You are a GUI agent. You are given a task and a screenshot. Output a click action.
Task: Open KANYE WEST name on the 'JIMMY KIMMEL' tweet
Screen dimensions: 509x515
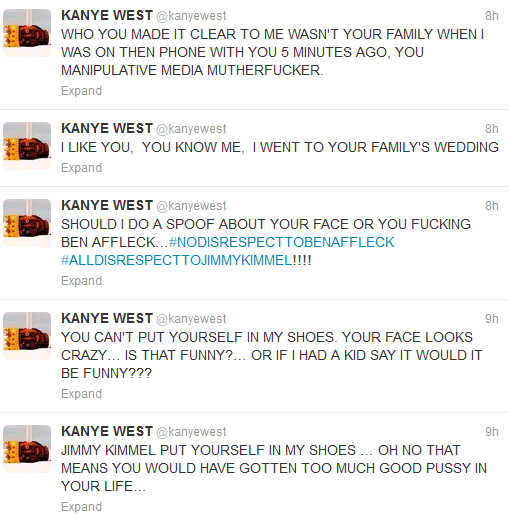[107, 431]
